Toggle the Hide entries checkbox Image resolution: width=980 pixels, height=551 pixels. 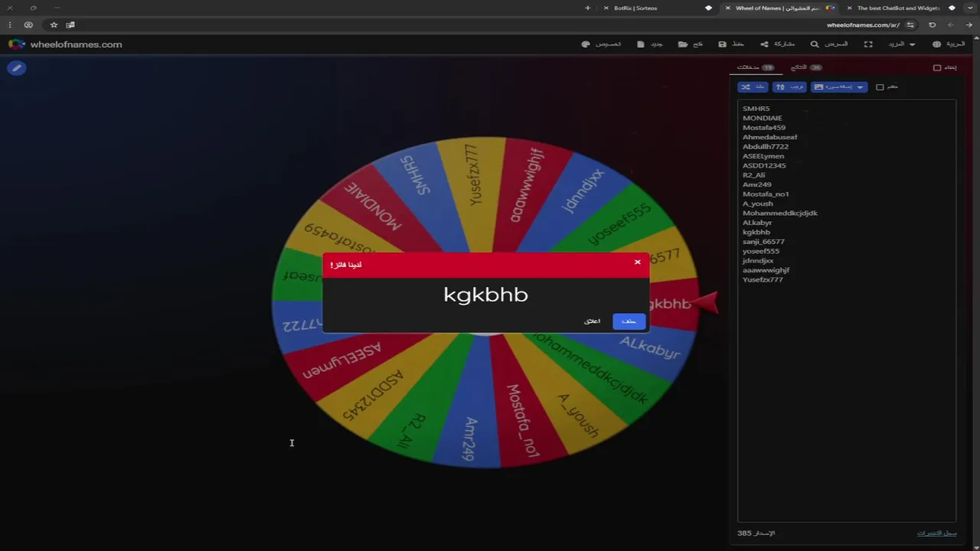click(937, 67)
